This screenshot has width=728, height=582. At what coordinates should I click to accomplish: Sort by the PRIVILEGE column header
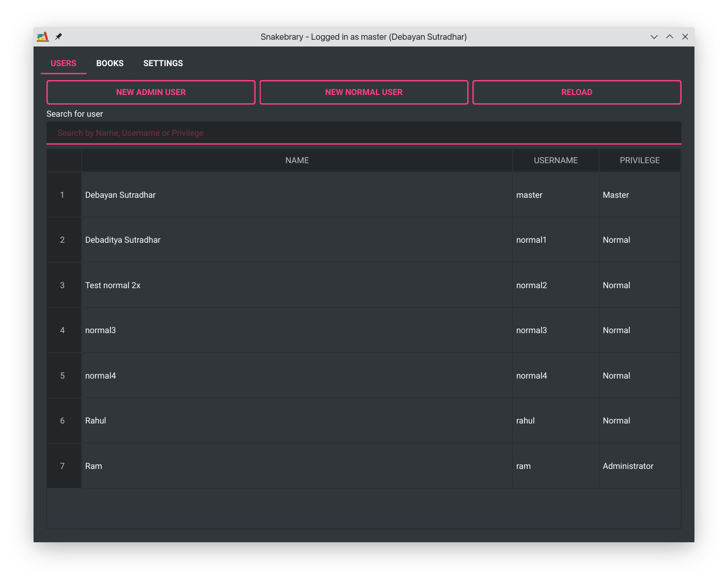tap(640, 161)
